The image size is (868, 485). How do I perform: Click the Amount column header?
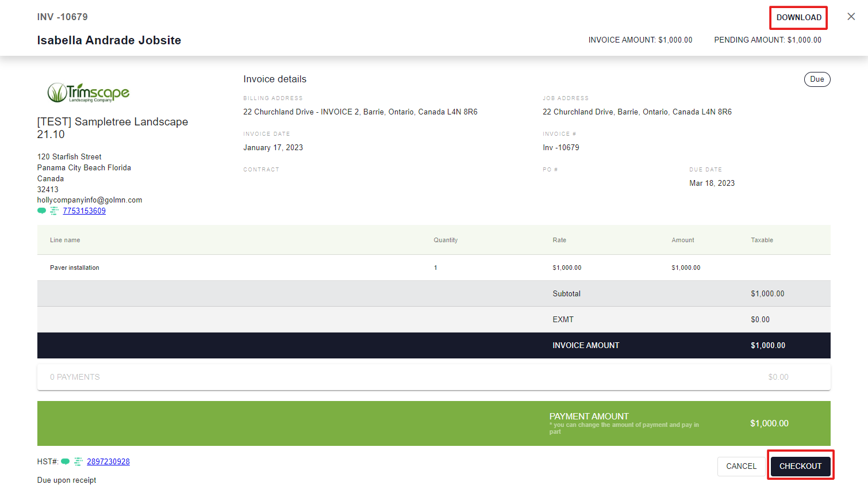tap(683, 240)
